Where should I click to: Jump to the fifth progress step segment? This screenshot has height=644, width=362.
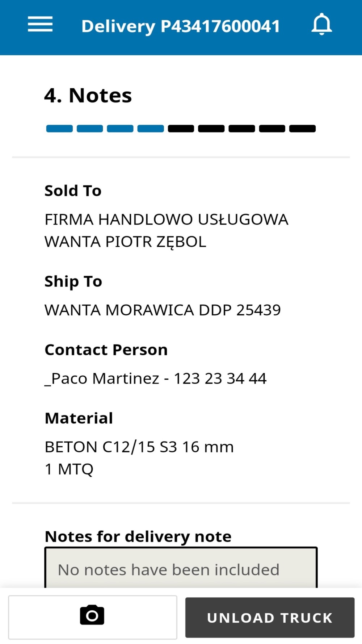click(x=181, y=129)
